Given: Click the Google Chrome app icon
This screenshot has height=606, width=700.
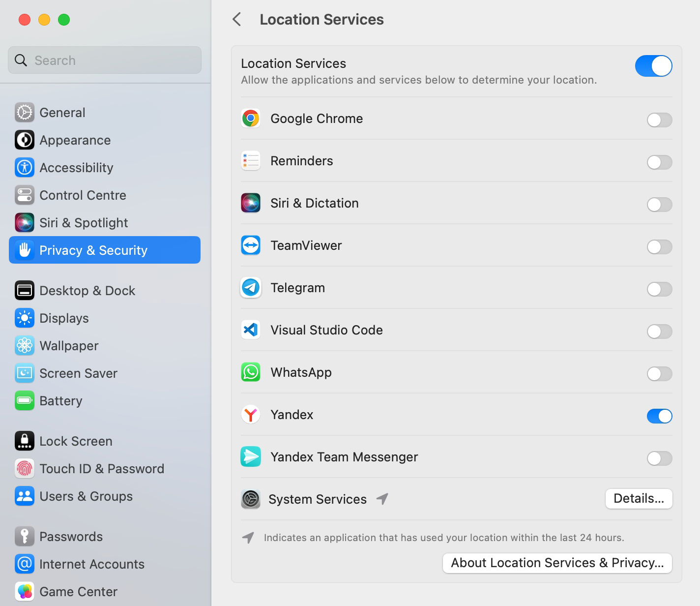Looking at the screenshot, I should click(251, 119).
